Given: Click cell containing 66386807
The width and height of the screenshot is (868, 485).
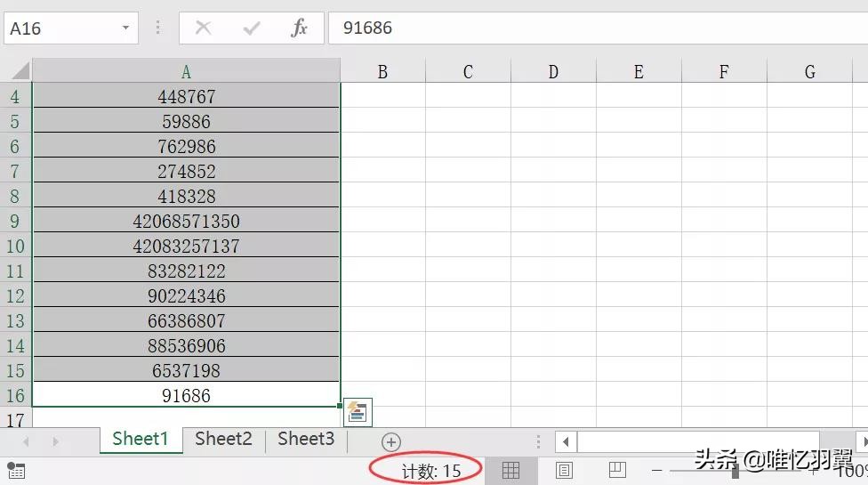Looking at the screenshot, I should (x=186, y=320).
